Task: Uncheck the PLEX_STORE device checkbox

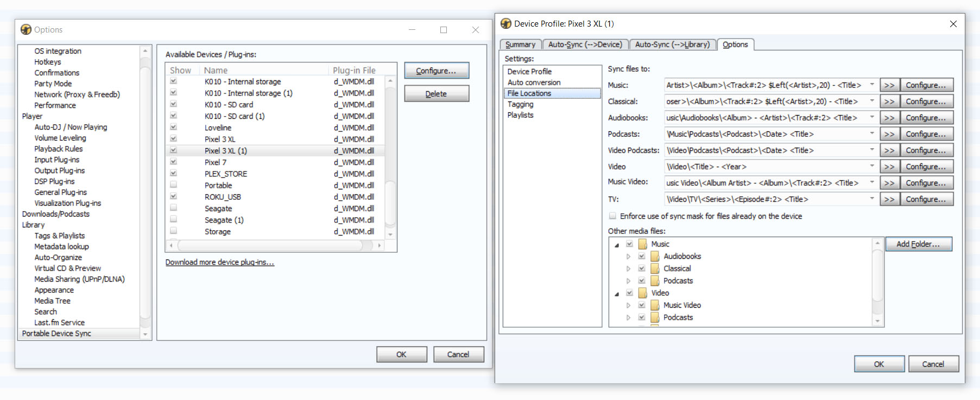Action: point(173,173)
